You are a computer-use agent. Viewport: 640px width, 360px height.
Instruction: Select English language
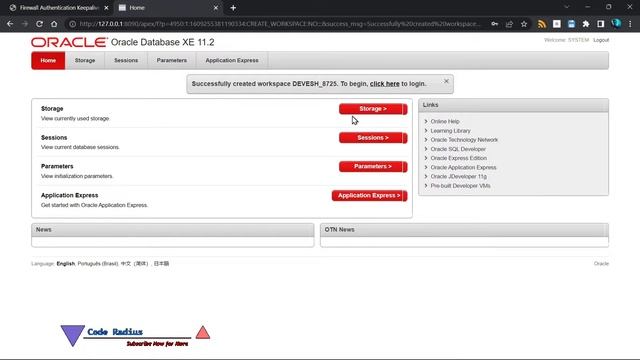pyautogui.click(x=66, y=264)
